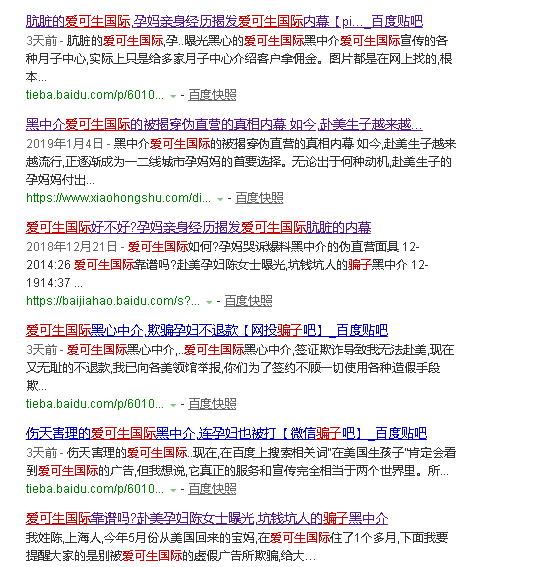This screenshot has width=542, height=567.
Task: Open the result 爱可生国际靠谱吗?赴美孕妇陈女士曝光
Action: point(207,518)
